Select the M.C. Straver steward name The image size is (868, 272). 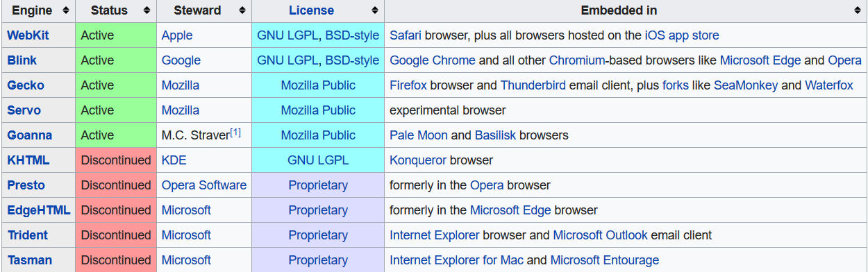[x=196, y=135]
